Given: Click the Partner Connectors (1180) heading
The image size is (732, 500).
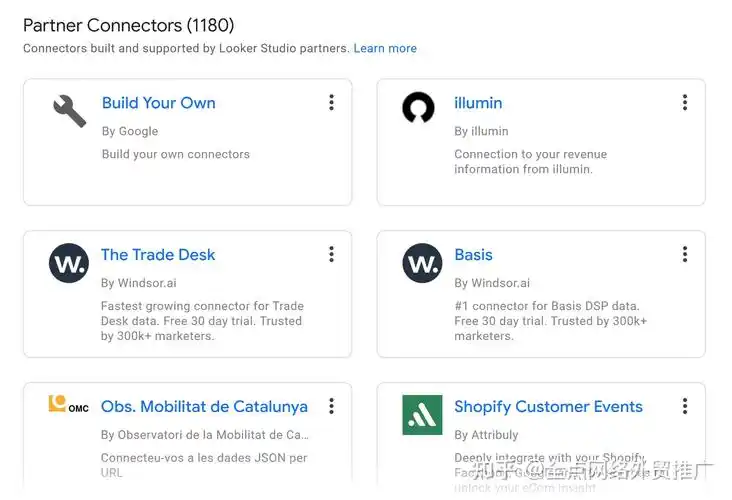Looking at the screenshot, I should pyautogui.click(x=128, y=25).
